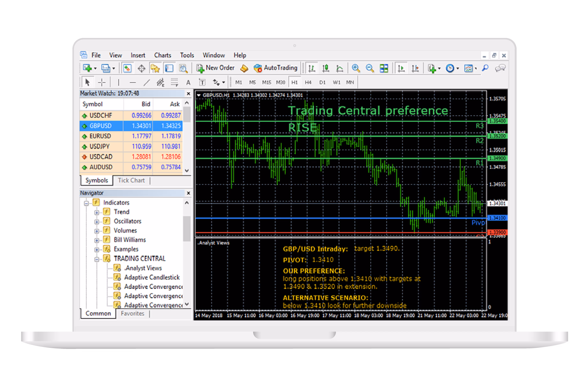Switch chart to candlestick display mode
This screenshot has height=377, width=588.
(x=326, y=68)
